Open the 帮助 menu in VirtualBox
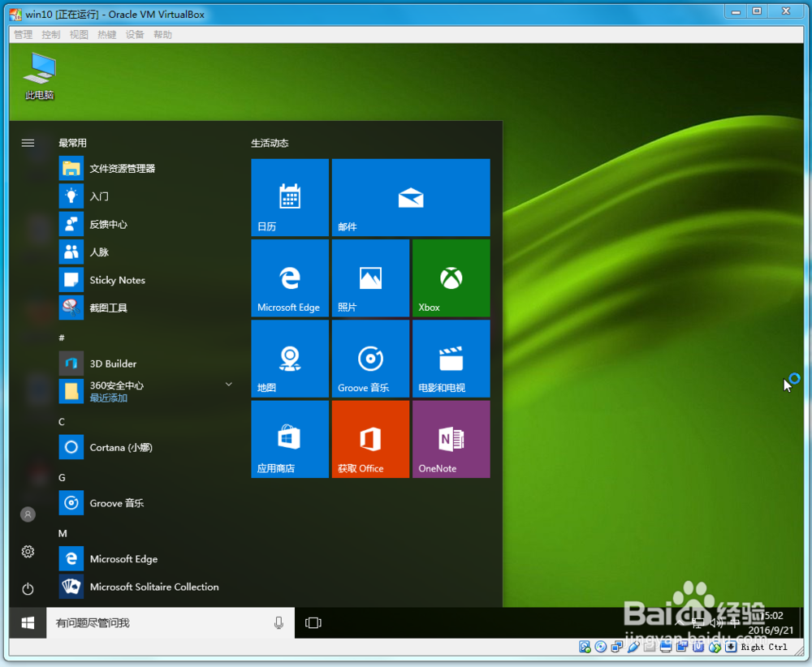Screen dimensions: 812x667 coord(162,35)
